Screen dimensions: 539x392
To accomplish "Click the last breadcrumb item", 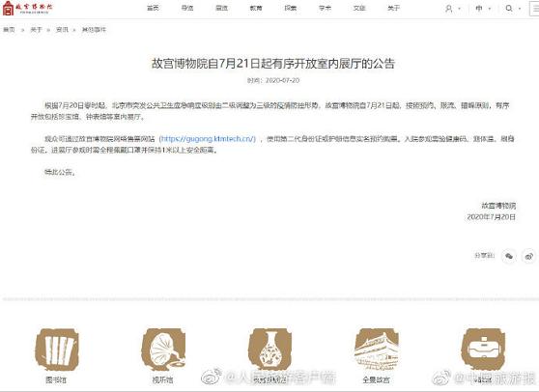I will pyautogui.click(x=94, y=30).
